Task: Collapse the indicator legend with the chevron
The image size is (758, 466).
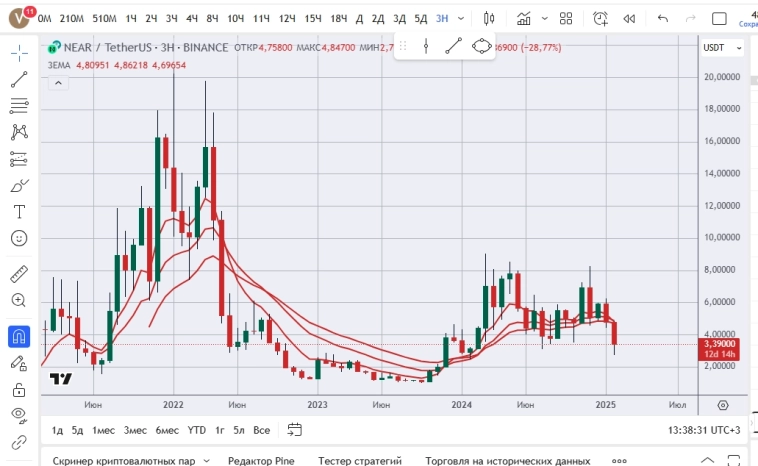Action: [58, 83]
